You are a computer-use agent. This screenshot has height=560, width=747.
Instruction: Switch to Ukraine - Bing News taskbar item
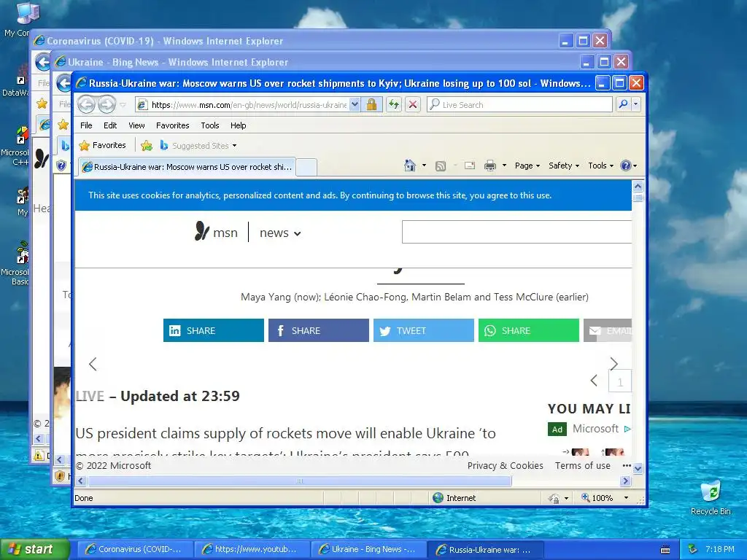click(368, 549)
